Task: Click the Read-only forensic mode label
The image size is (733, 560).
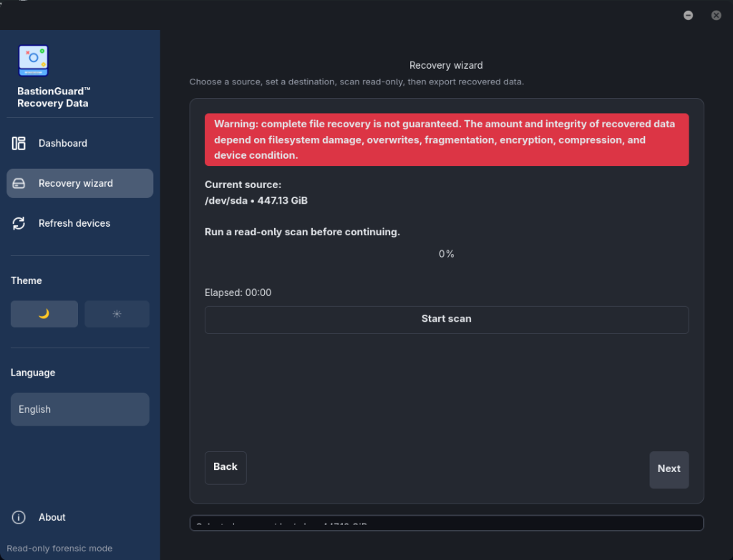Action: pos(59,549)
